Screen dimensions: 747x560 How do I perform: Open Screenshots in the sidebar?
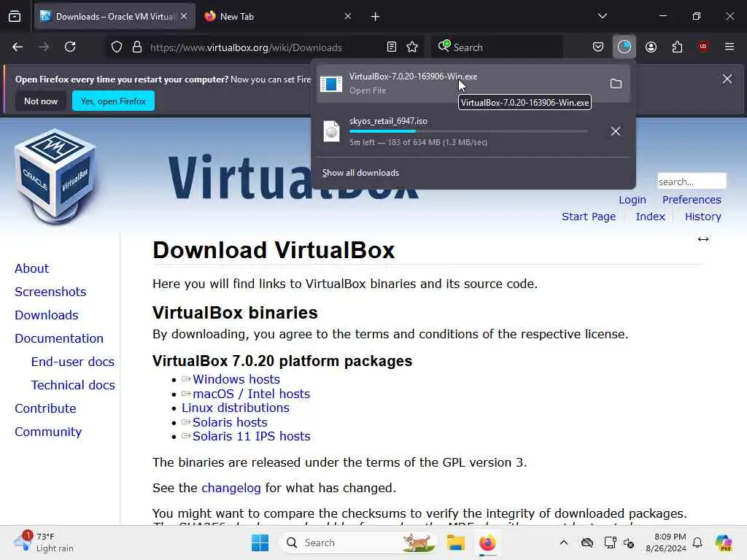click(50, 292)
